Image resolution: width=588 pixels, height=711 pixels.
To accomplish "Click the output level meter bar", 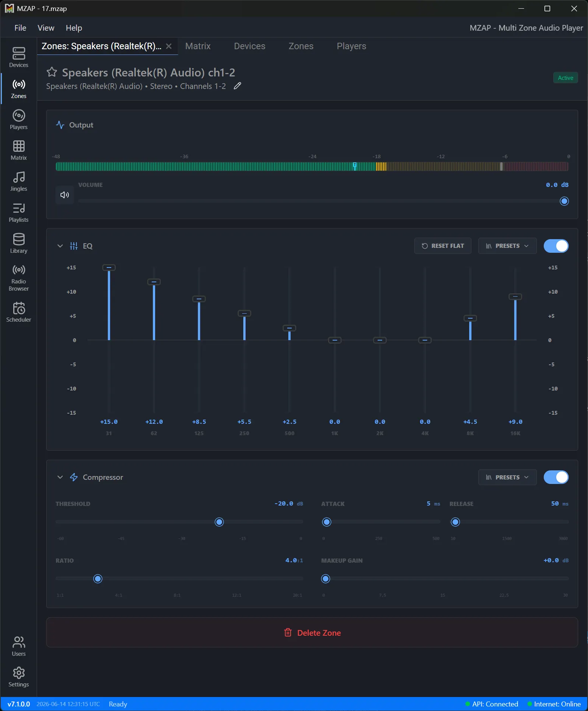I will 312,166.
